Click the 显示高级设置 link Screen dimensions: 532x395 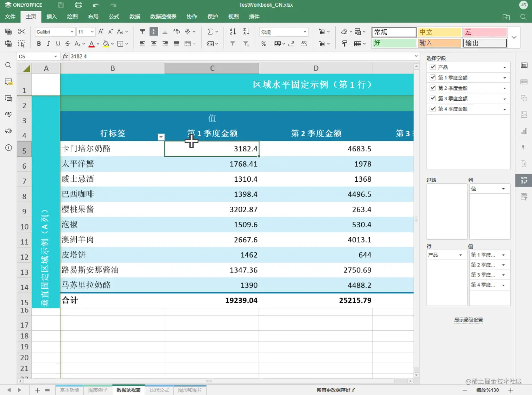468,320
